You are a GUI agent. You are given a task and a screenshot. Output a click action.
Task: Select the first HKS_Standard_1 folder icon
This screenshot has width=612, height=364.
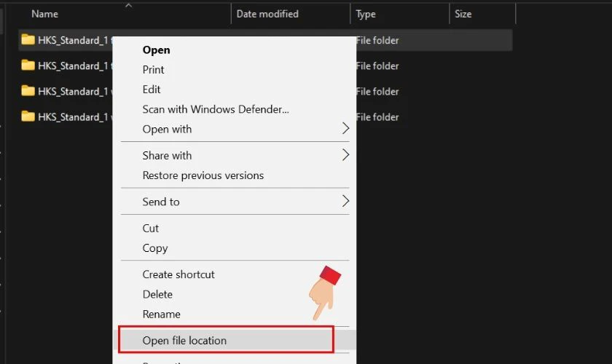pos(28,40)
